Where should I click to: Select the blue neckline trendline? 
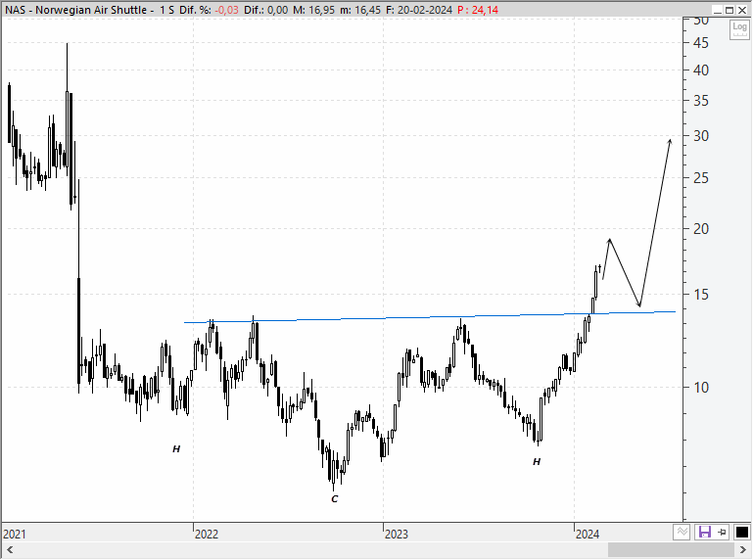coord(430,317)
